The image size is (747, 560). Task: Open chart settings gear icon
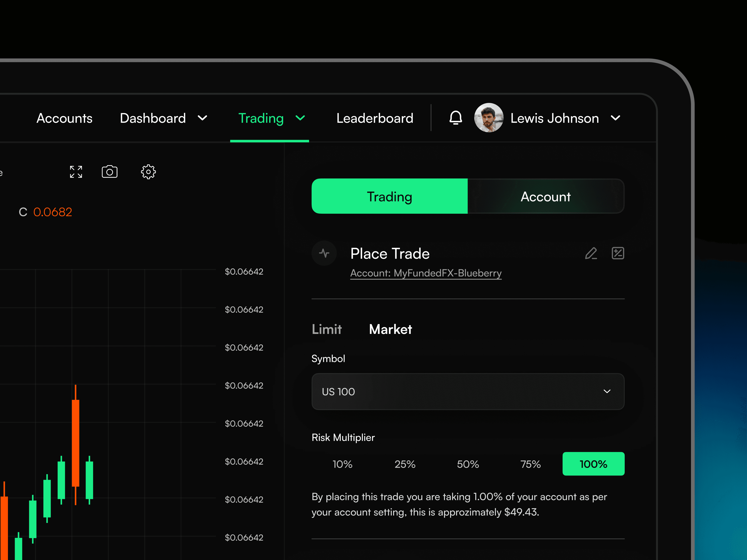pos(148,172)
